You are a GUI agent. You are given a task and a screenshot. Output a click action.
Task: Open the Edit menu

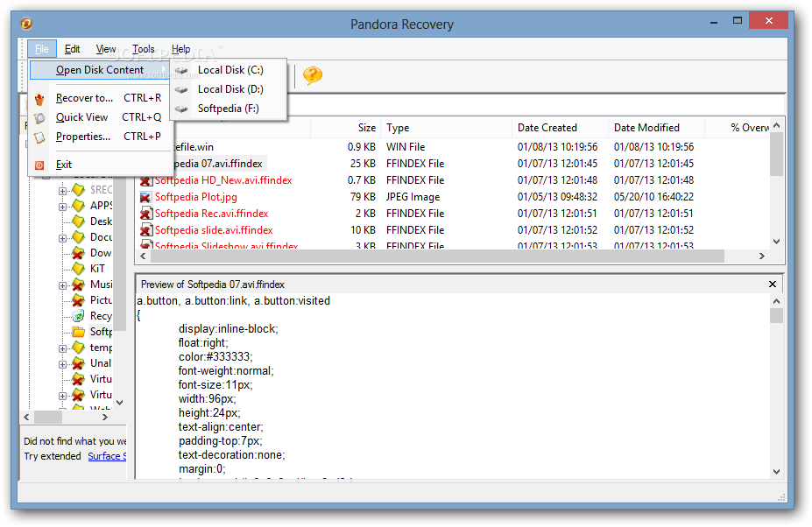tap(72, 49)
